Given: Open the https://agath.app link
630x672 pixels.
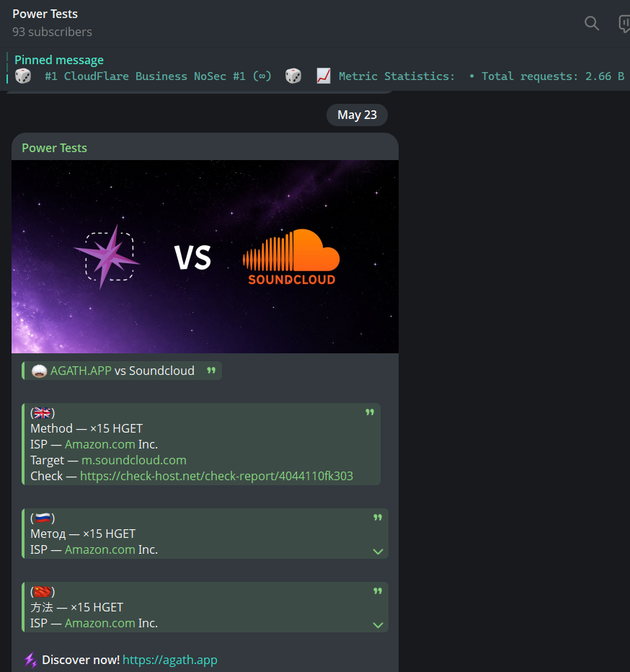Looking at the screenshot, I should [169, 660].
